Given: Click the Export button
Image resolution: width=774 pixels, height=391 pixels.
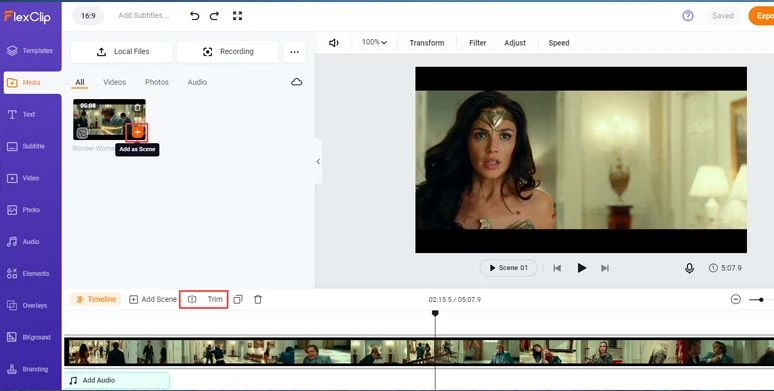Looking at the screenshot, I should pos(762,16).
